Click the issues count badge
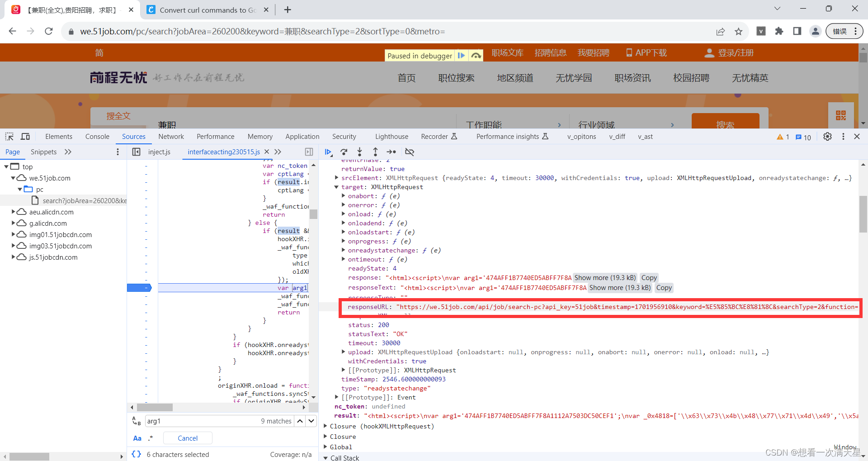 point(803,137)
